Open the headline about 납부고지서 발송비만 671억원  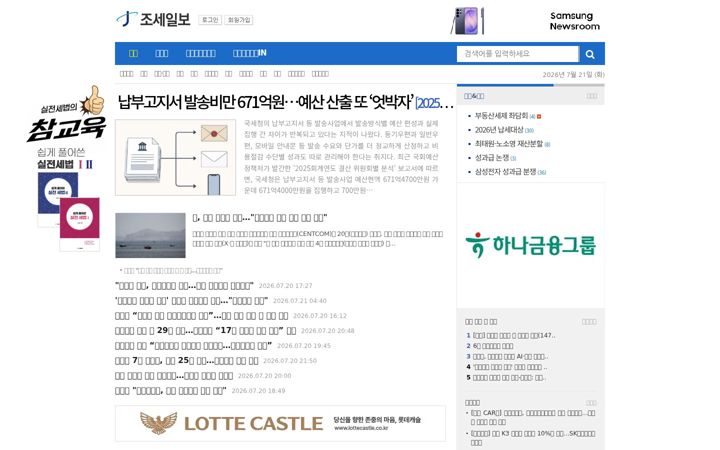[285, 102]
